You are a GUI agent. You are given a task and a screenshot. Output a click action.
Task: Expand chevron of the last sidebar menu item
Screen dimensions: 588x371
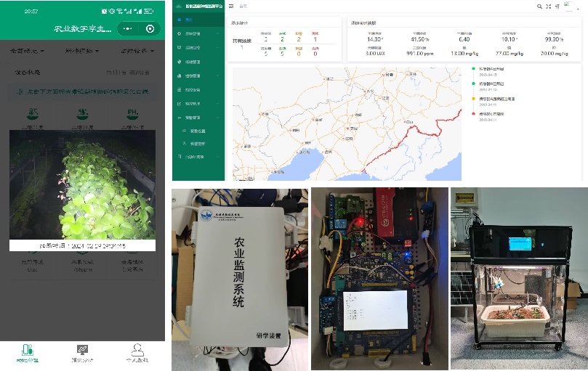pyautogui.click(x=218, y=157)
